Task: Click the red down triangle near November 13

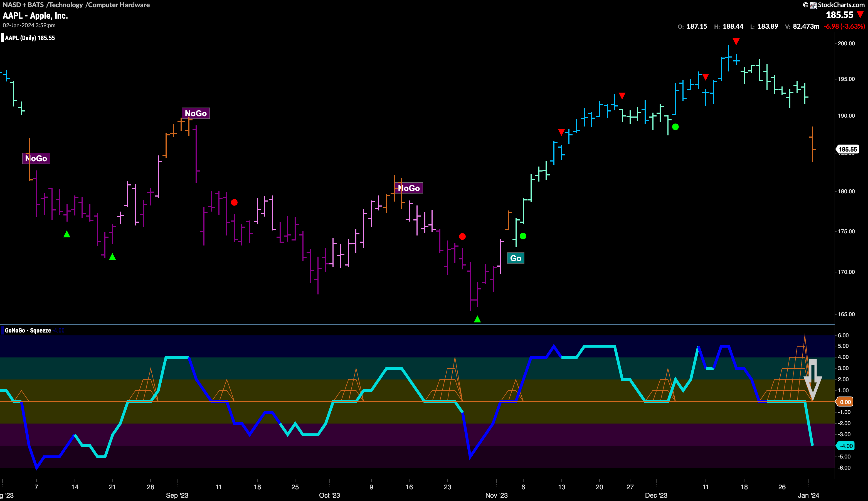Action: point(561,132)
